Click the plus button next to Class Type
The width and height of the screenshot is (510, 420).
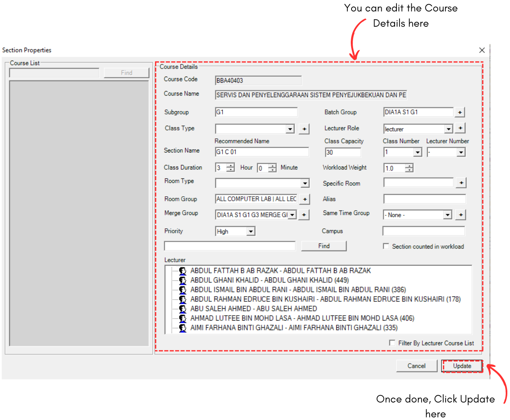304,129
